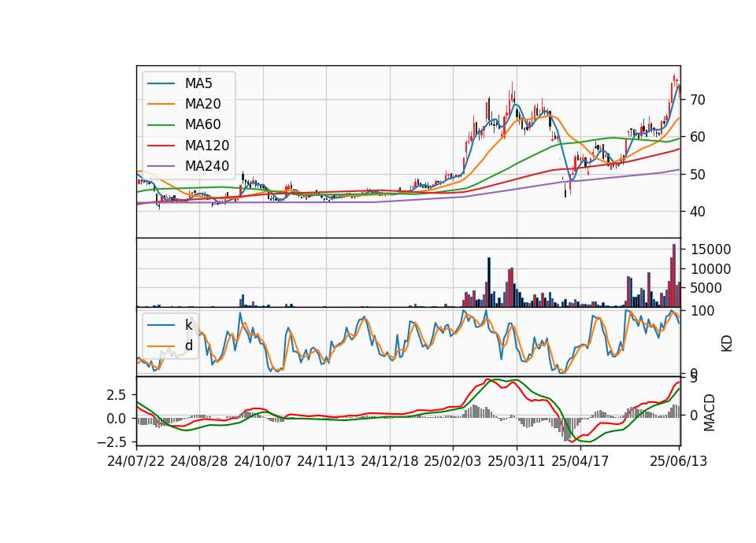Click the KD axis value 100

pyautogui.click(x=702, y=312)
